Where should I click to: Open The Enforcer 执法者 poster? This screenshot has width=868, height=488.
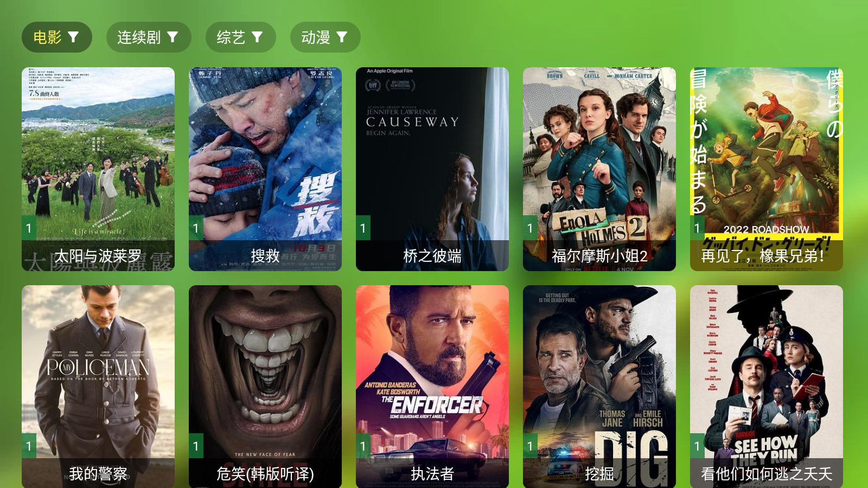[432, 387]
